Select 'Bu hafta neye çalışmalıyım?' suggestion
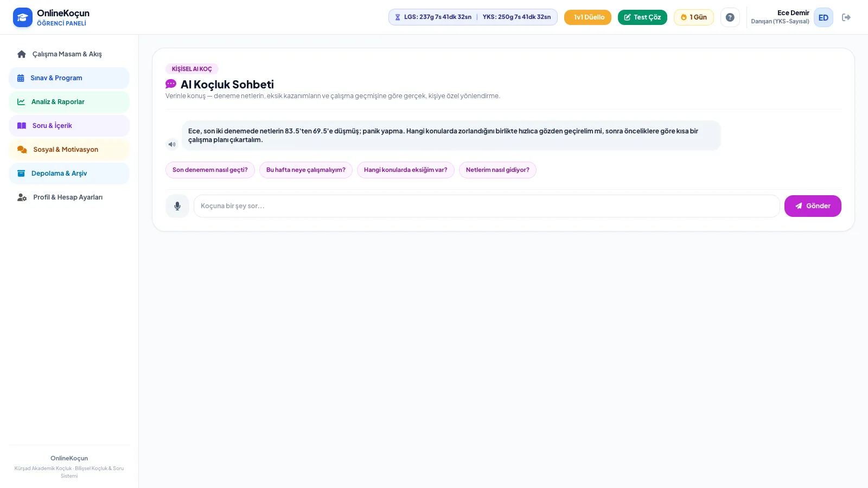 (305, 170)
